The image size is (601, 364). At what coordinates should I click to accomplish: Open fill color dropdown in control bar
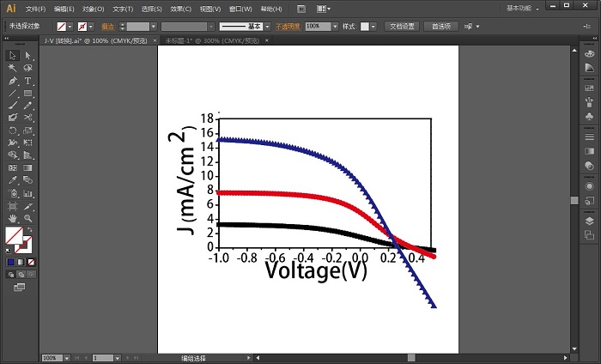(x=70, y=27)
